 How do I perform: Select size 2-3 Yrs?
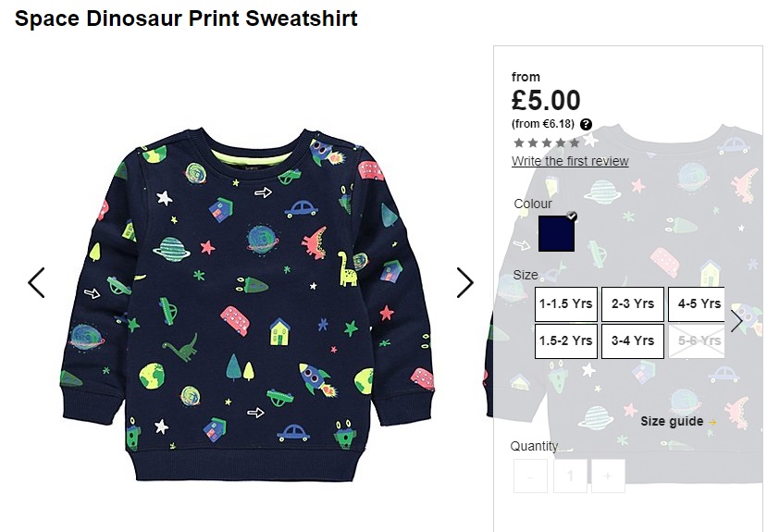tap(633, 304)
